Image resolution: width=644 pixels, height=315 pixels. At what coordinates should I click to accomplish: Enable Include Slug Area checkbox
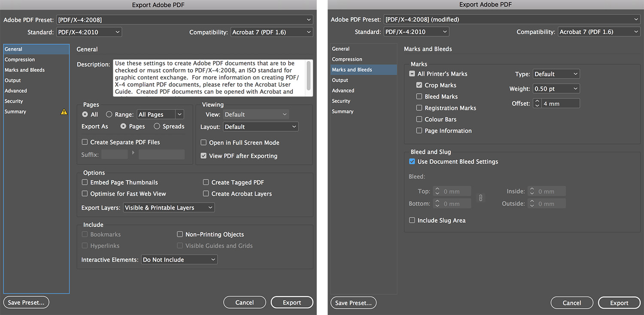(x=412, y=220)
